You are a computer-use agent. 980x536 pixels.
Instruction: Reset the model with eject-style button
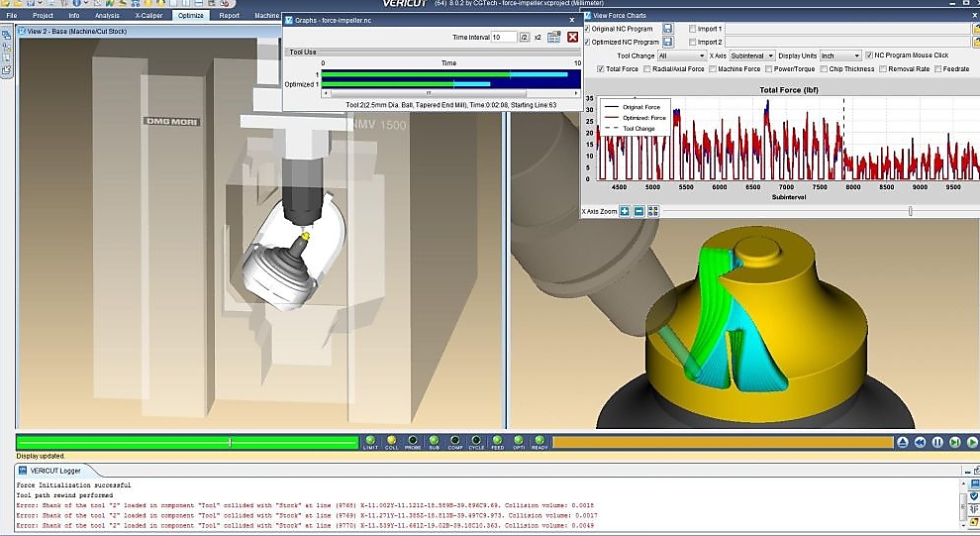903,442
